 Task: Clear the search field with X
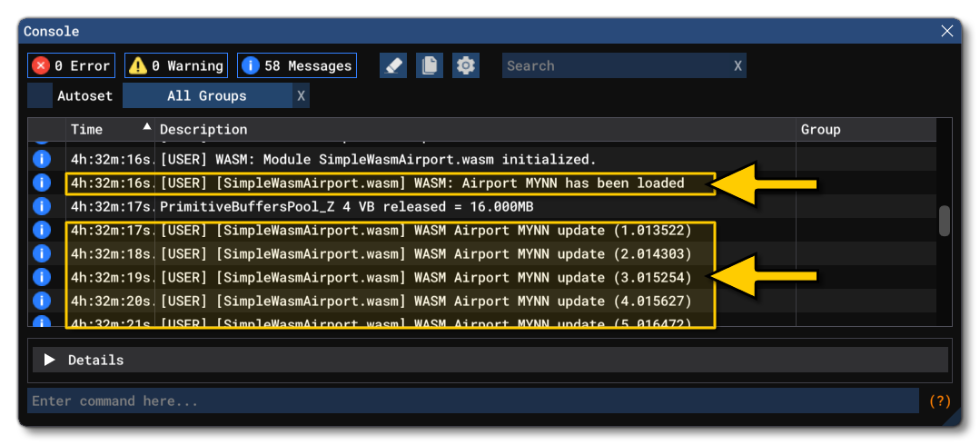pos(737,65)
